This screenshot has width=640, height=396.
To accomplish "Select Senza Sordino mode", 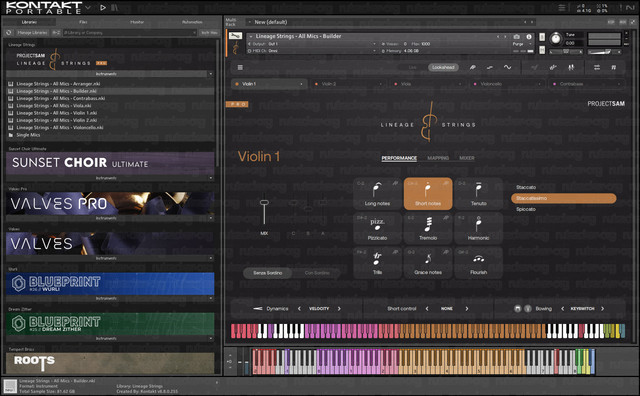I will pos(267,273).
